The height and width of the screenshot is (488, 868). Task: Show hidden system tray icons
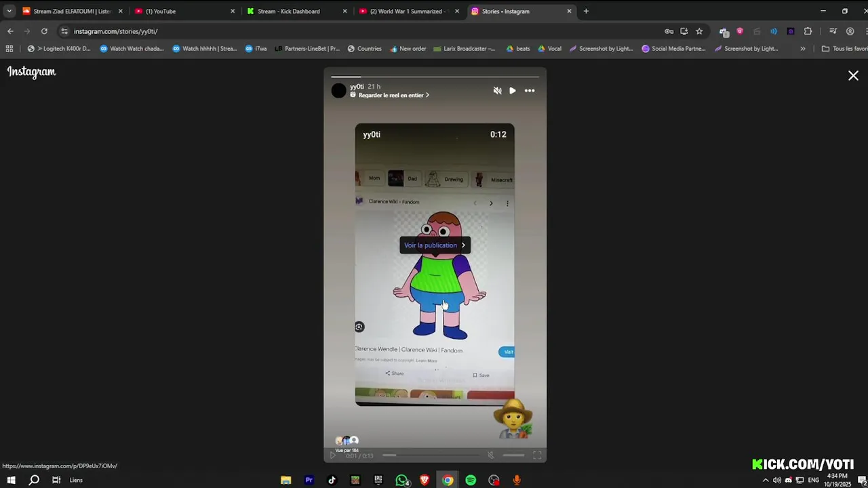(766, 480)
